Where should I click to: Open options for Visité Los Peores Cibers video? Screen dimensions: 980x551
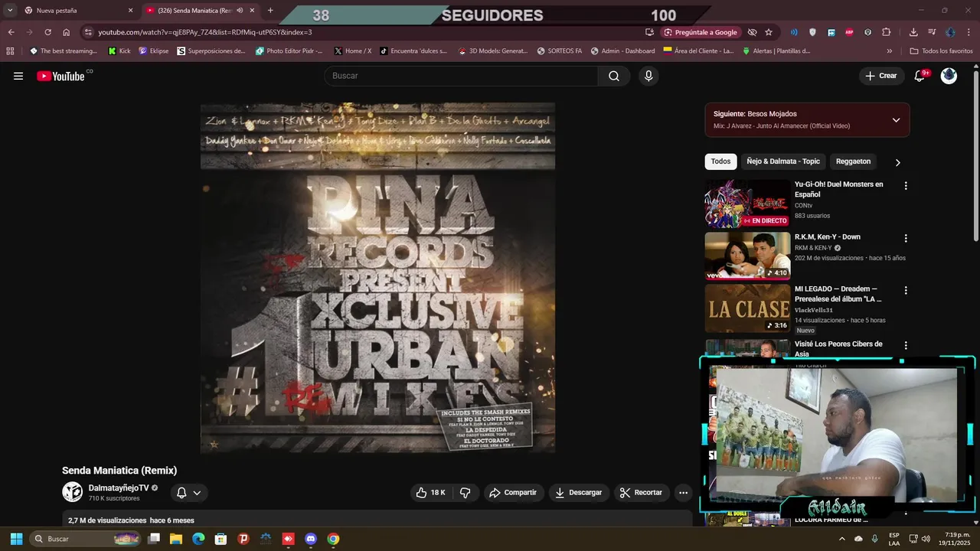point(906,345)
